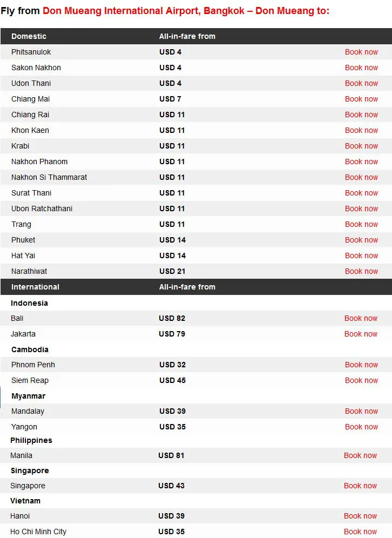Book the Ho Chi Minh City flight
Viewport: 392px width, 538px height.
coord(360,532)
